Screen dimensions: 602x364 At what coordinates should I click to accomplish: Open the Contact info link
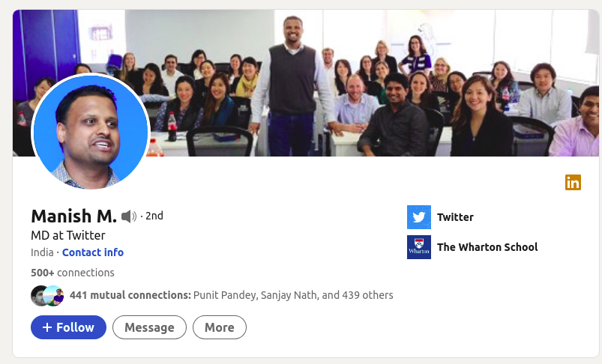coord(93,252)
